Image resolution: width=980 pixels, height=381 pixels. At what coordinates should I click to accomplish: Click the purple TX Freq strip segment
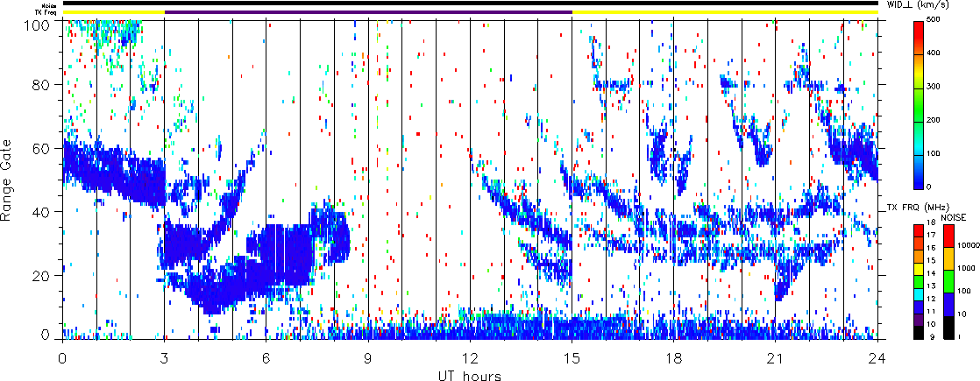pos(368,12)
